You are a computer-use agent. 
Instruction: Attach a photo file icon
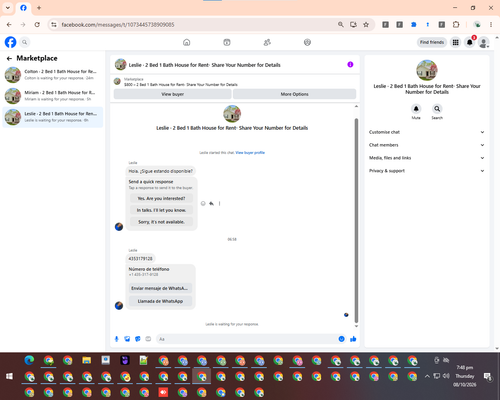click(127, 339)
